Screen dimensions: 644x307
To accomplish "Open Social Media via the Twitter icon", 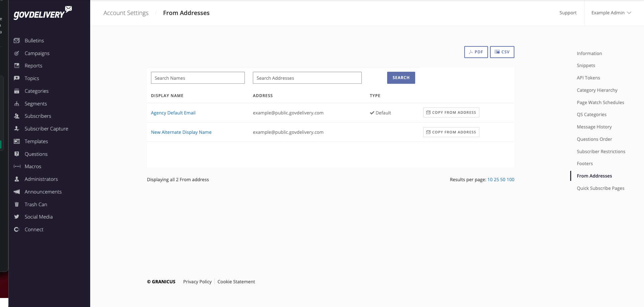I will tap(17, 217).
